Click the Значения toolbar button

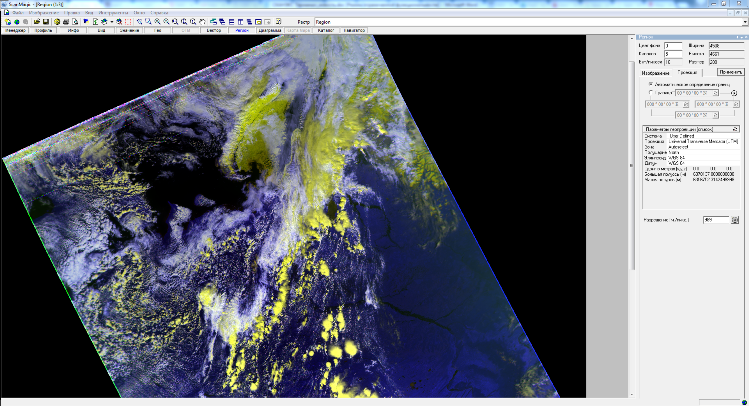click(x=129, y=30)
